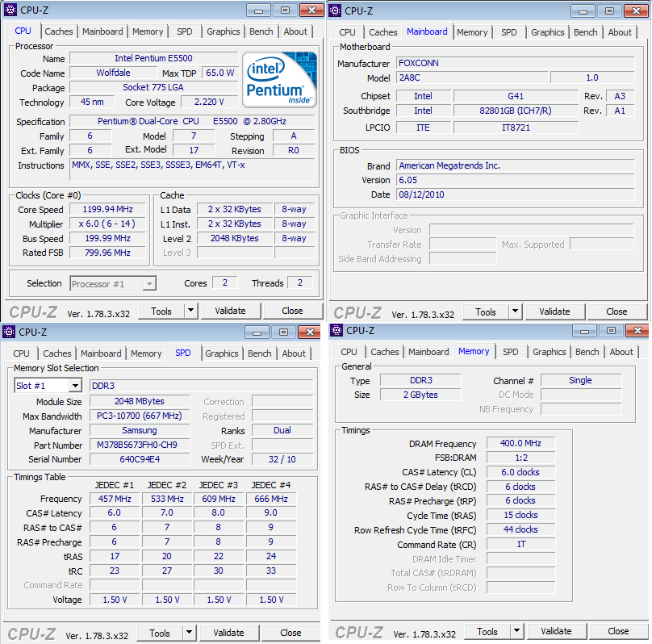Open Tools dropdown arrow in Memory window
The height and width of the screenshot is (644, 652).
click(517, 631)
